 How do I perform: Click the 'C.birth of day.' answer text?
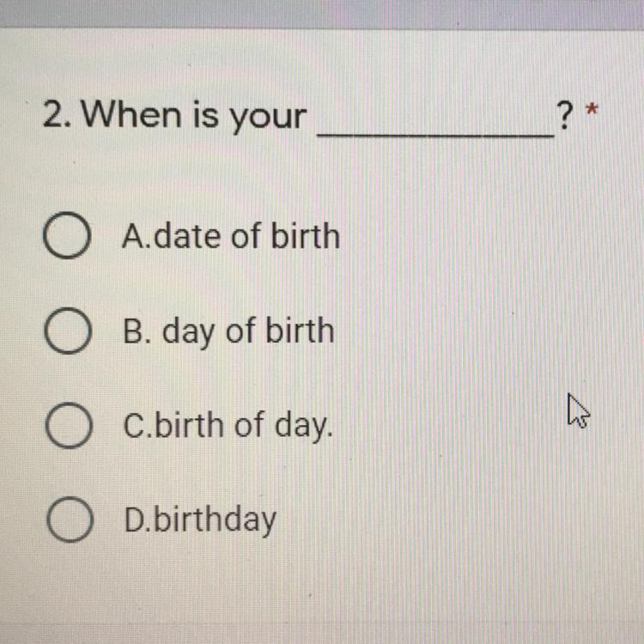[x=228, y=426]
